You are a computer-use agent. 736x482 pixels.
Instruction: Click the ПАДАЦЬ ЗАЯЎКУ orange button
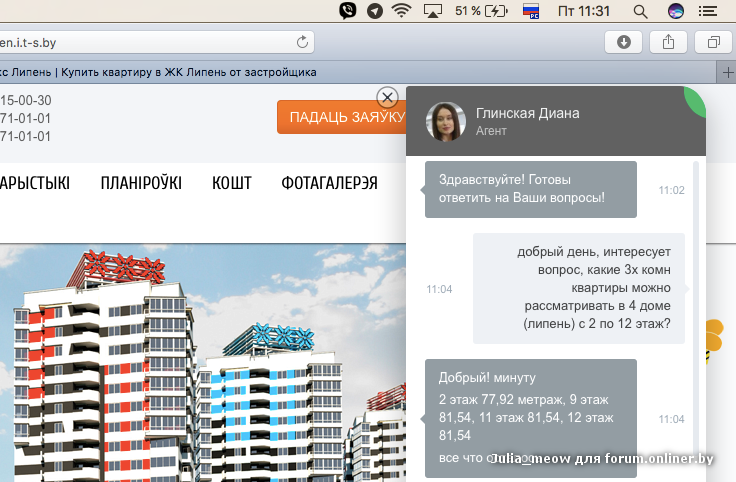click(x=343, y=117)
